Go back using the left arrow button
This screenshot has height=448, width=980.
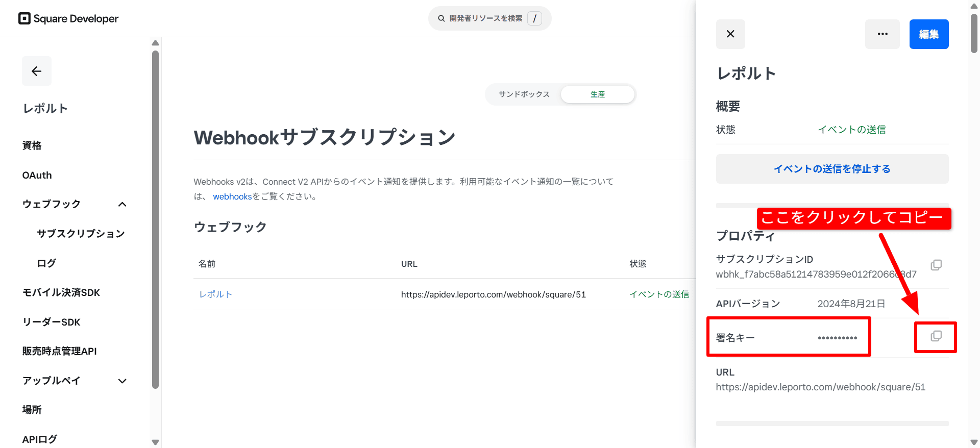(x=37, y=71)
